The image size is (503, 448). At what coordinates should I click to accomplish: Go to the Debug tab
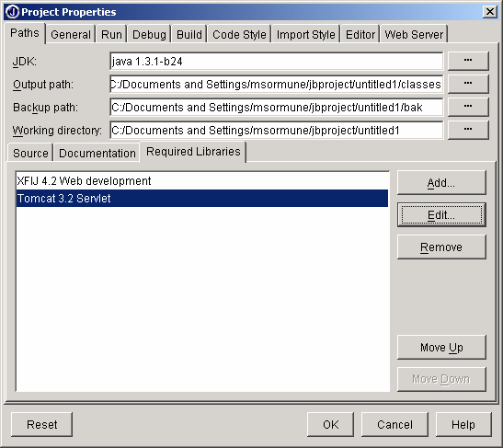click(149, 34)
